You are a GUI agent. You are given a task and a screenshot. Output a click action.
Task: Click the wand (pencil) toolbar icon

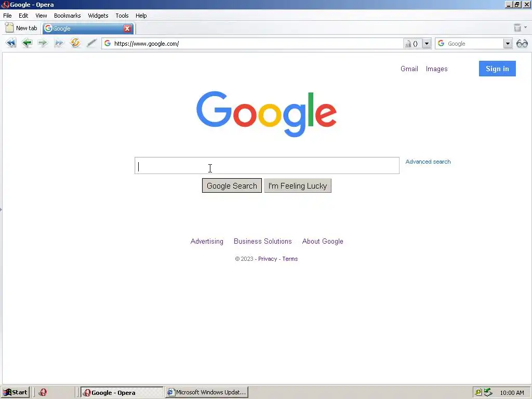(x=91, y=43)
